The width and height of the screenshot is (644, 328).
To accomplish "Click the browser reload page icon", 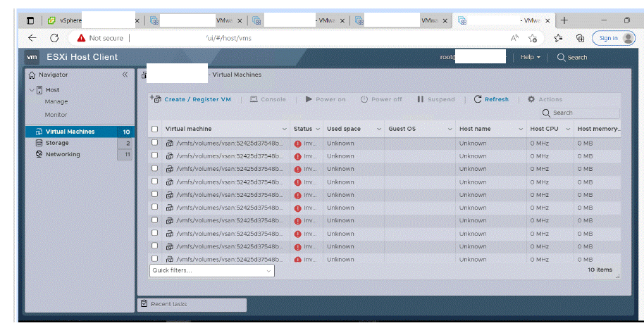I will click(x=54, y=38).
